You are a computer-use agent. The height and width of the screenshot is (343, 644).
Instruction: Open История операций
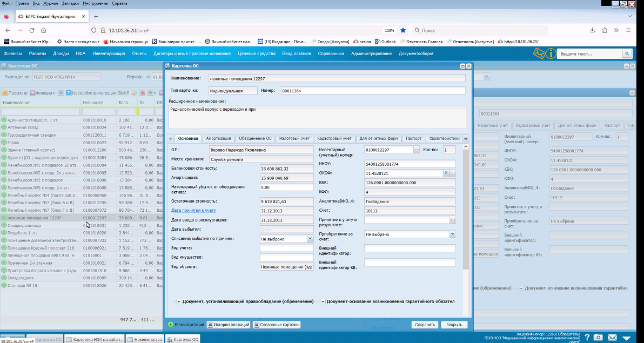click(x=229, y=325)
